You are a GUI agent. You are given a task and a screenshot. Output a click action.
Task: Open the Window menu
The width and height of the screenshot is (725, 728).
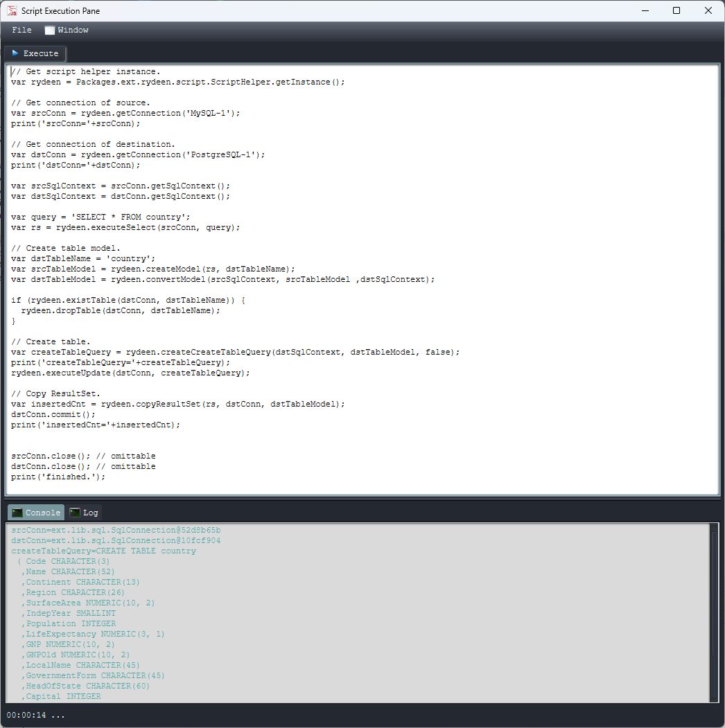click(x=73, y=30)
